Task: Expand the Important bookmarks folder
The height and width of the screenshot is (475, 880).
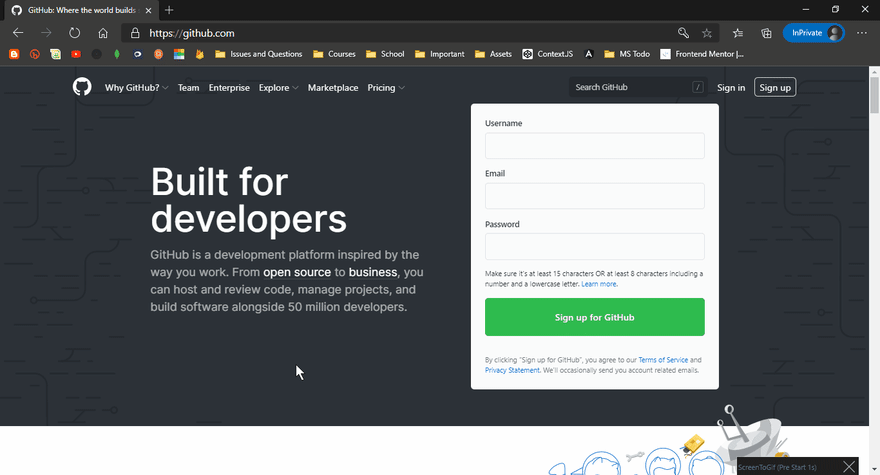Action: click(439, 54)
